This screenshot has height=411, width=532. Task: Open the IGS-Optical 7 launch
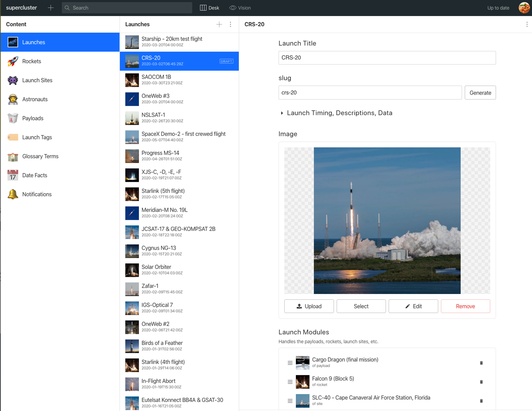tap(179, 308)
